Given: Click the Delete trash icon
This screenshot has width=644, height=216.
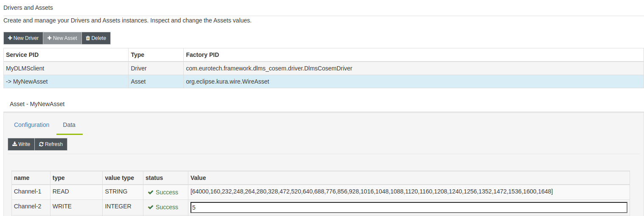Looking at the screenshot, I should 88,38.
